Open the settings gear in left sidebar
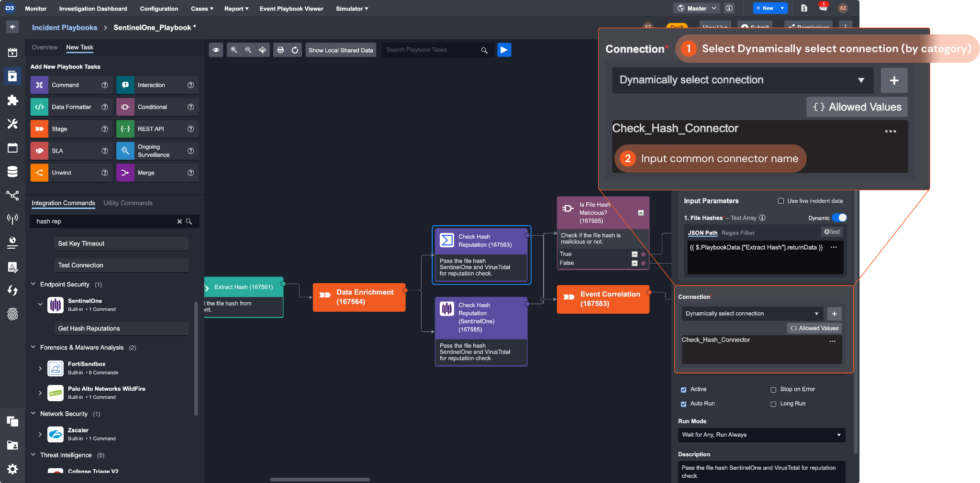Screen dimensions: 980x483 12,469
